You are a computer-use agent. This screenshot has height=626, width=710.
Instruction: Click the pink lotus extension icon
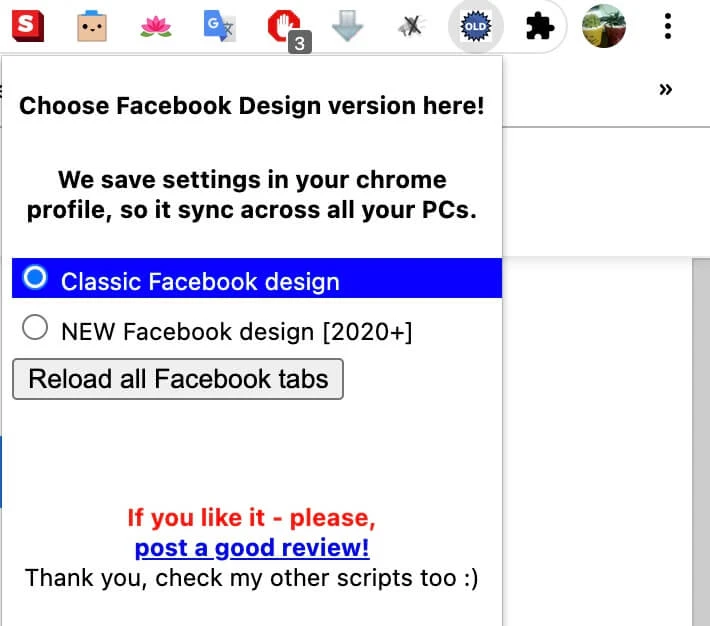[x=156, y=27]
